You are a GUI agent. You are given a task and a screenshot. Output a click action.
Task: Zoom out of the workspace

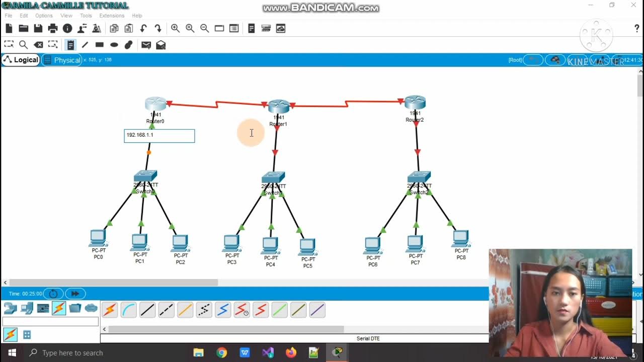click(204, 29)
